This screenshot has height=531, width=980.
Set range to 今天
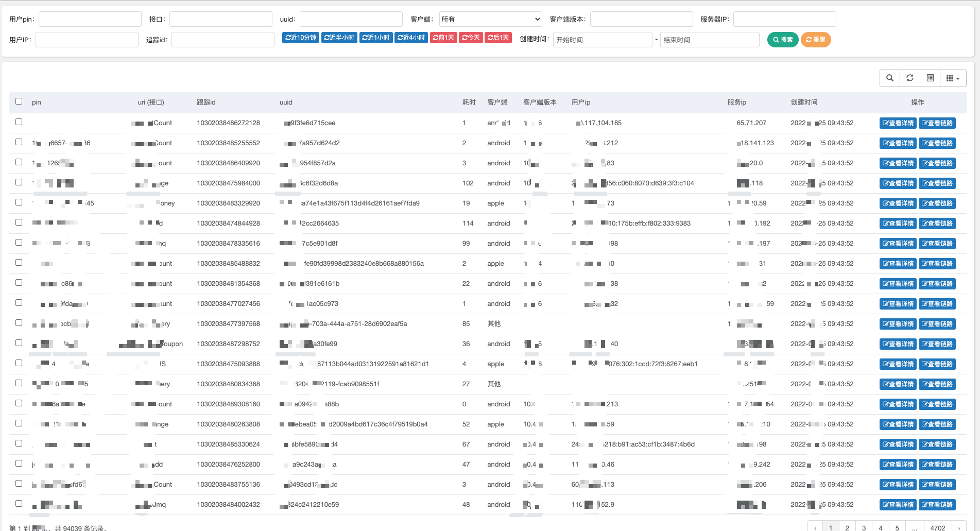[x=471, y=38]
